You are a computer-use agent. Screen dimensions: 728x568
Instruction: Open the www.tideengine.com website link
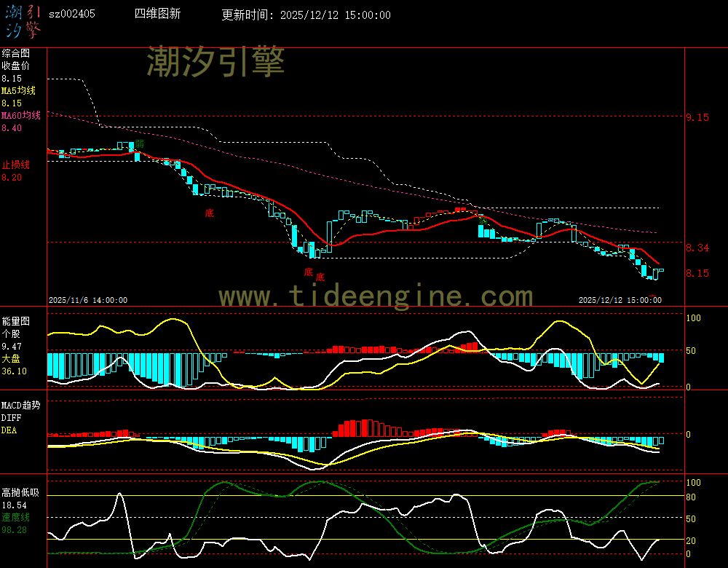point(376,296)
